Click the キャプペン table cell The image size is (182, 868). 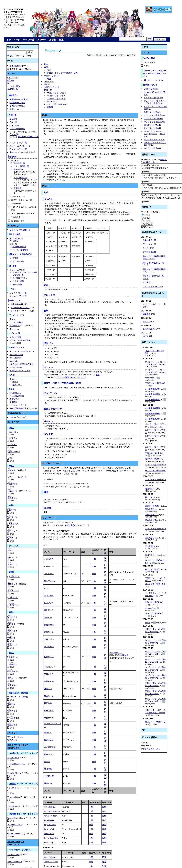(64, 228)
